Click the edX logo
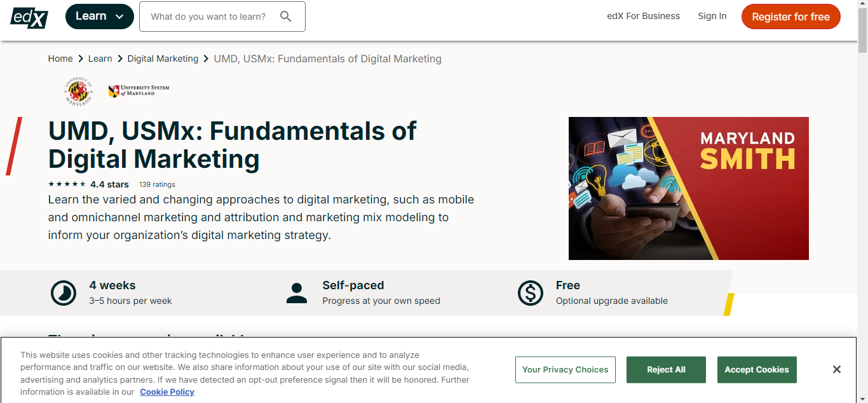 pyautogui.click(x=29, y=17)
